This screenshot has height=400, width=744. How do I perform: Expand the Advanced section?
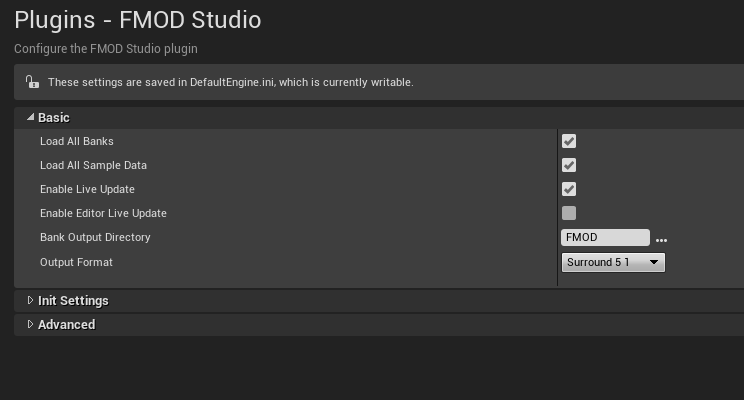point(30,324)
